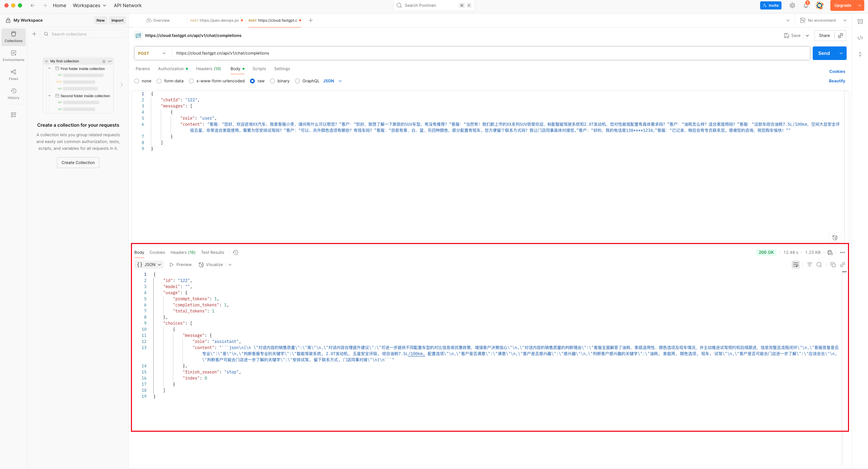Open the response JSON format dropdown

coord(149,265)
